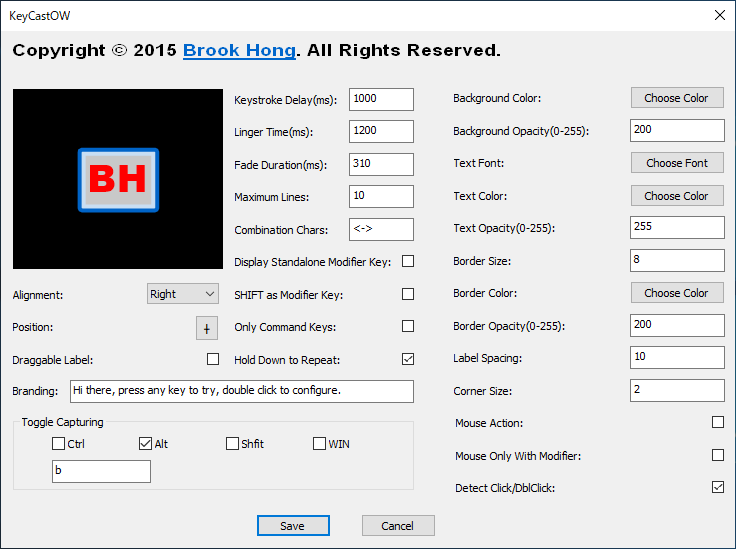Click the BH logo preview image
736x549 pixels.
tap(118, 179)
